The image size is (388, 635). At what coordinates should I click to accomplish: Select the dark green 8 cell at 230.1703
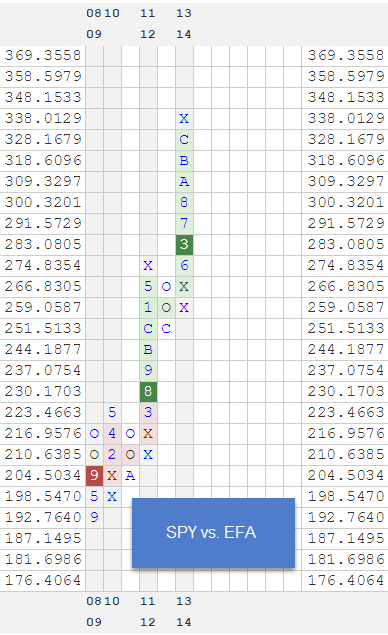coord(148,392)
